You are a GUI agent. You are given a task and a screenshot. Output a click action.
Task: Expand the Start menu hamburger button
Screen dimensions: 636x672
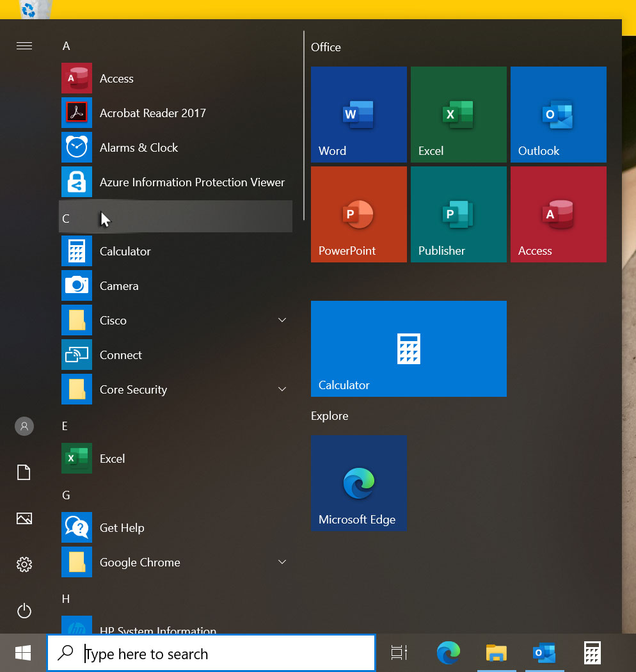point(24,45)
